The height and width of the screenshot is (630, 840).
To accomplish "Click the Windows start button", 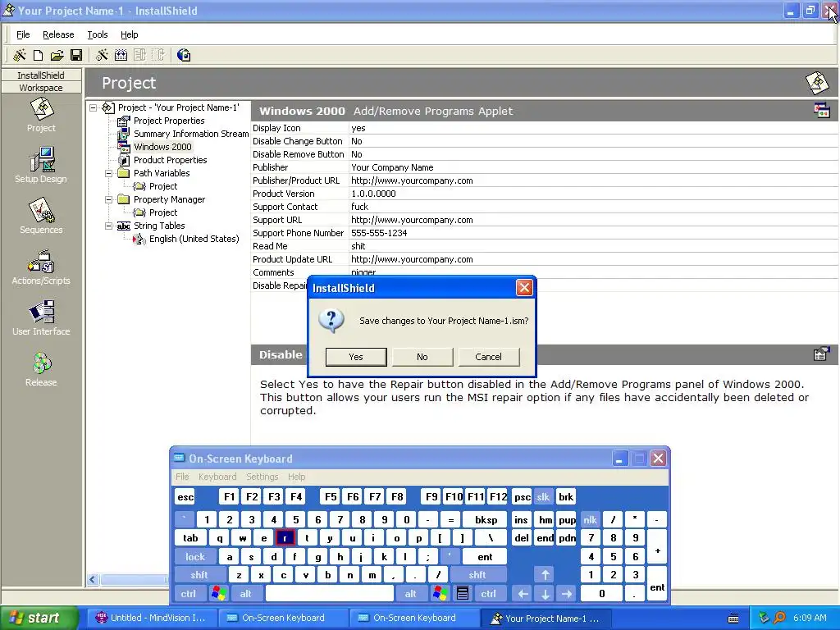I will coord(39,618).
